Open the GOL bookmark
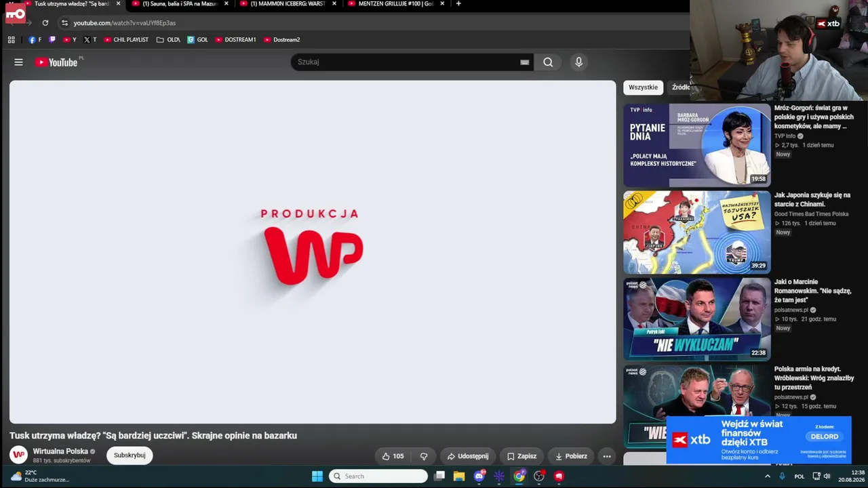The width and height of the screenshot is (868, 488). 197,40
